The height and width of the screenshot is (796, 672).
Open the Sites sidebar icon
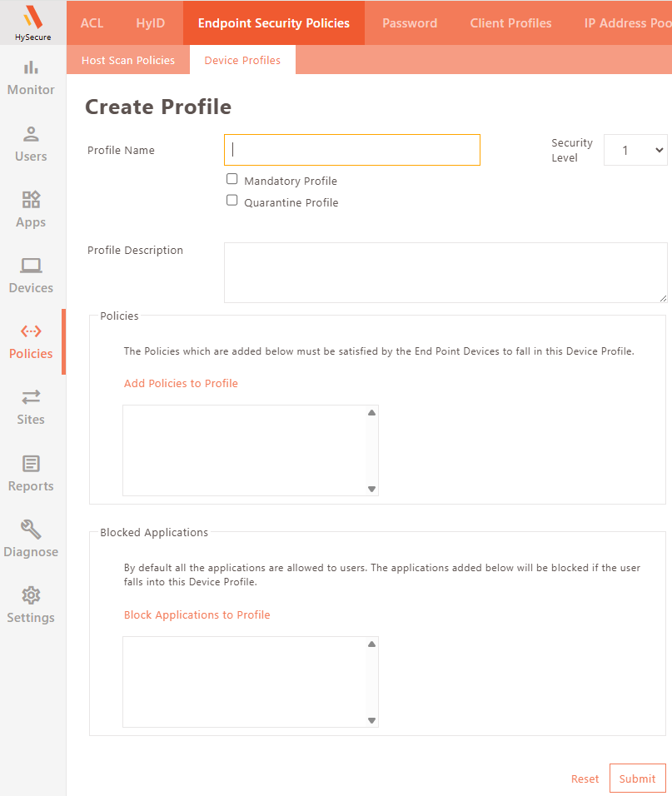31,397
